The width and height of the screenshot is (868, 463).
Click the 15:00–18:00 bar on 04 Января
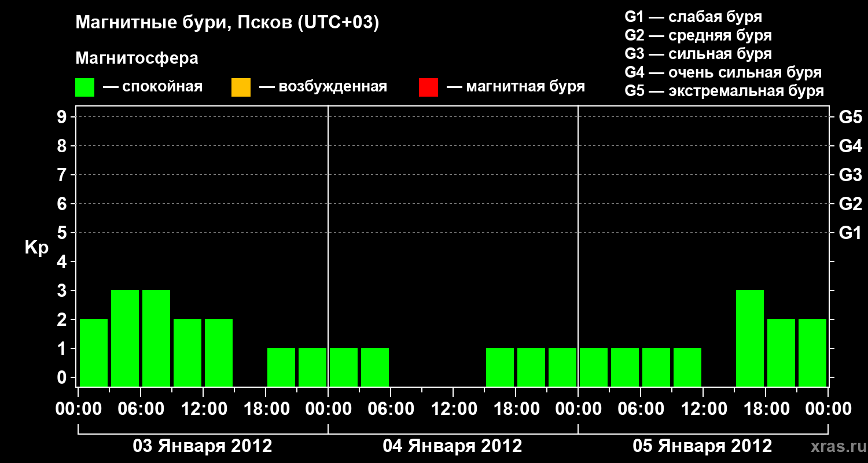[500, 367]
